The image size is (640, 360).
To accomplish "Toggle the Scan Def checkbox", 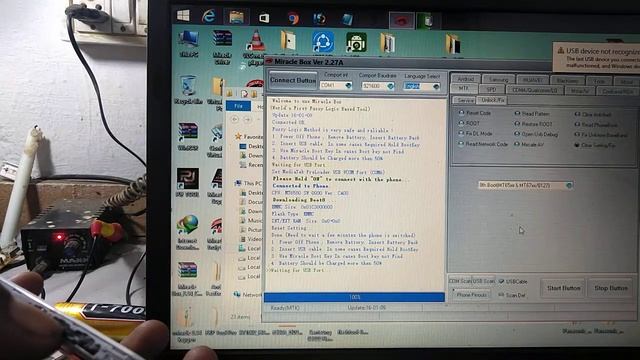I will click(x=512, y=295).
